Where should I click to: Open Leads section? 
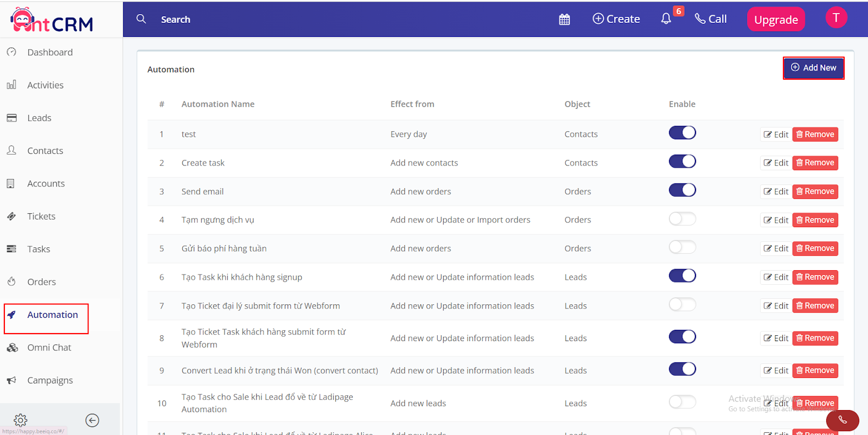click(x=39, y=118)
